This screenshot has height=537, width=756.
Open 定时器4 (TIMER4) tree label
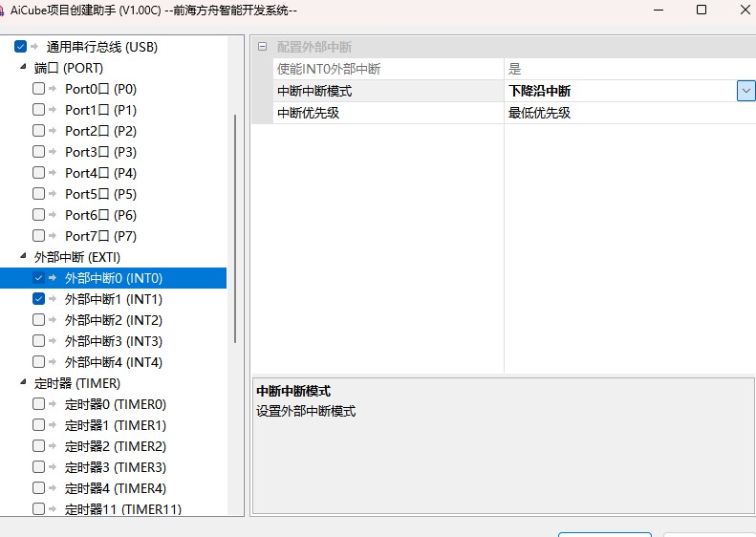pos(116,488)
